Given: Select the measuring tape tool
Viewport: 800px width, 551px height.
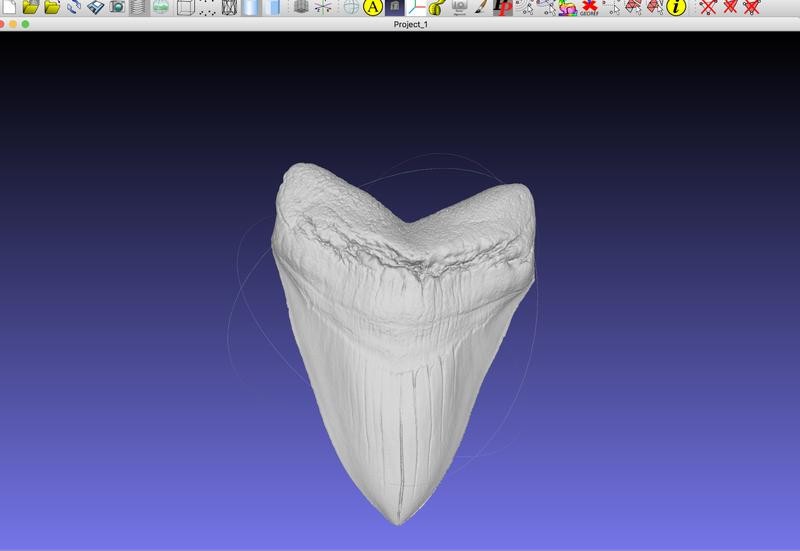Looking at the screenshot, I should click(435, 7).
